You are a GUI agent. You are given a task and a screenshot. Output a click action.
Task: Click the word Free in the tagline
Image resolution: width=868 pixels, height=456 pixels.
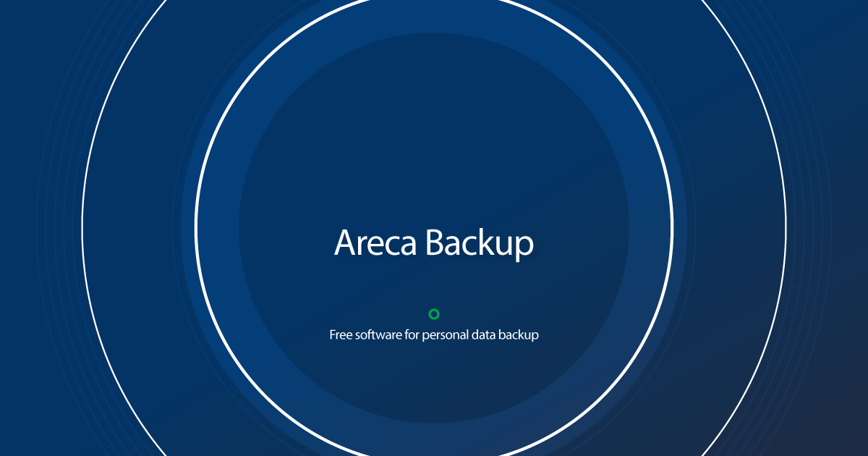coord(339,336)
